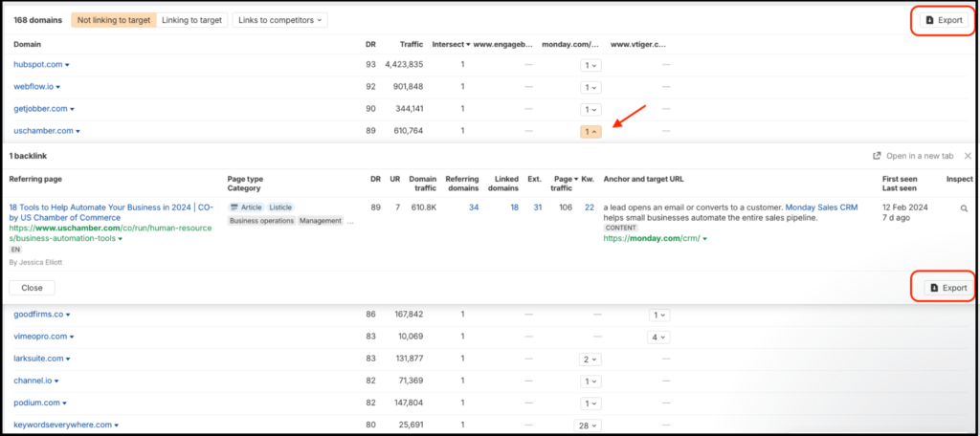Switch to Linking to target tab
Image resolution: width=980 pixels, height=436 pixels.
(191, 20)
